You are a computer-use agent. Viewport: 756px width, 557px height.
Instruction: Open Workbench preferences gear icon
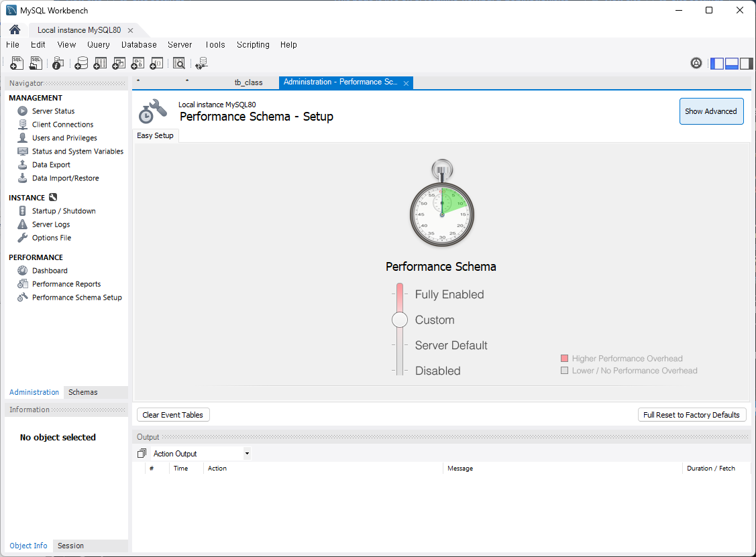(696, 63)
